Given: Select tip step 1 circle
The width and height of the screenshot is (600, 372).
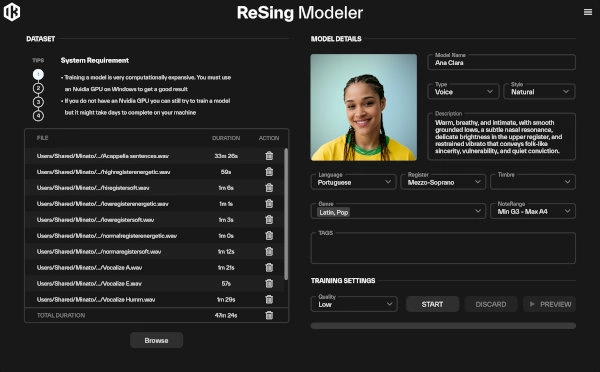Looking at the screenshot, I should [x=38, y=74].
